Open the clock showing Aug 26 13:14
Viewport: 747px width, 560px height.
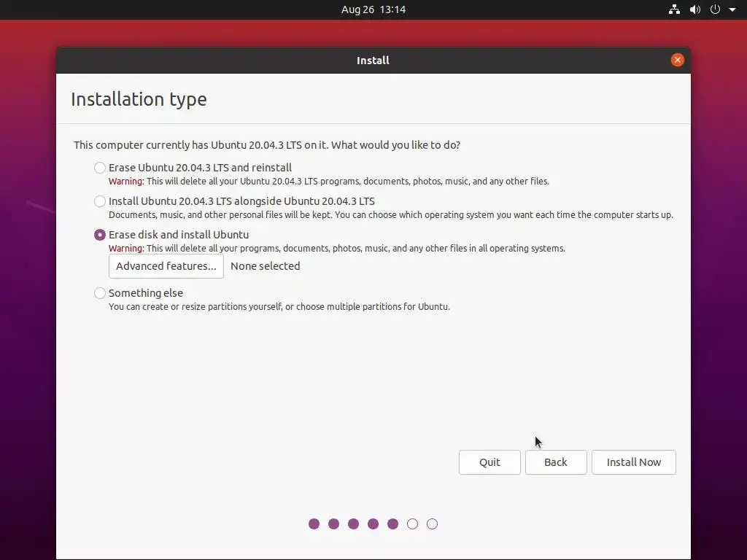coord(373,9)
